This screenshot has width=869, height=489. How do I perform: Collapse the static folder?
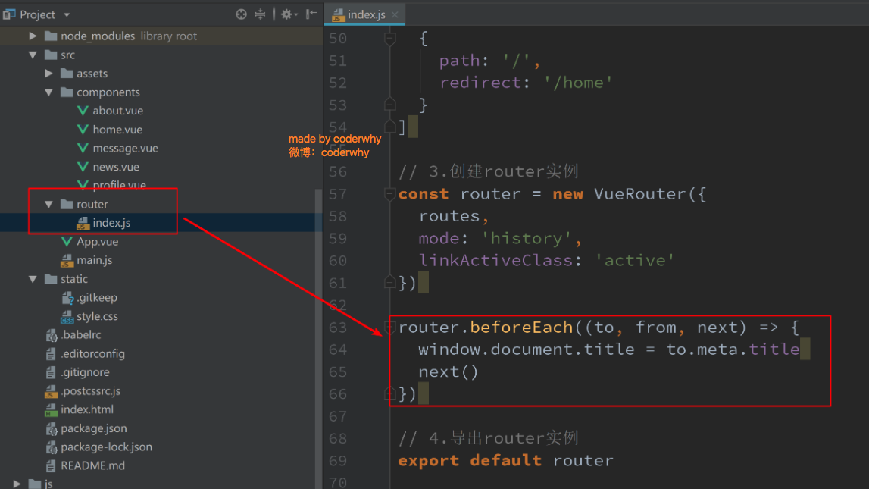pos(33,279)
